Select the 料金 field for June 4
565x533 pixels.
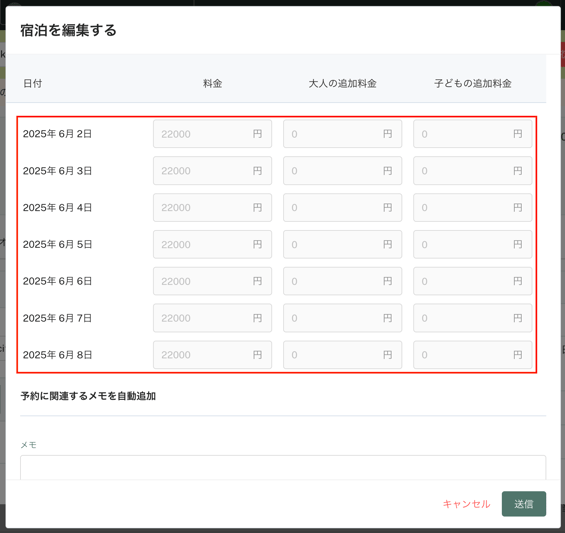coord(212,208)
